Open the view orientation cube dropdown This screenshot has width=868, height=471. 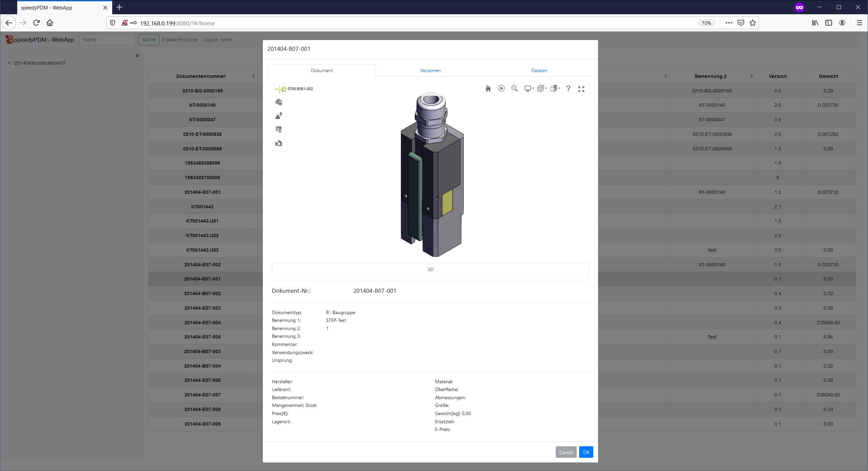[x=542, y=88]
